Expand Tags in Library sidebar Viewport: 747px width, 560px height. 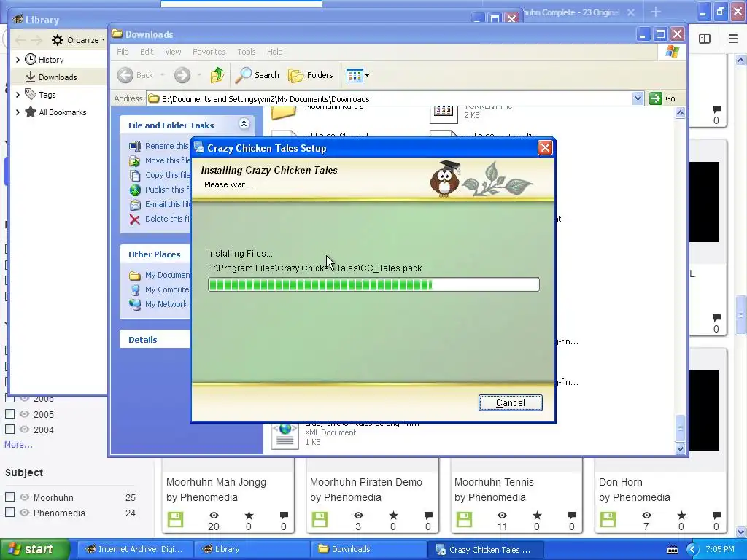18,95
